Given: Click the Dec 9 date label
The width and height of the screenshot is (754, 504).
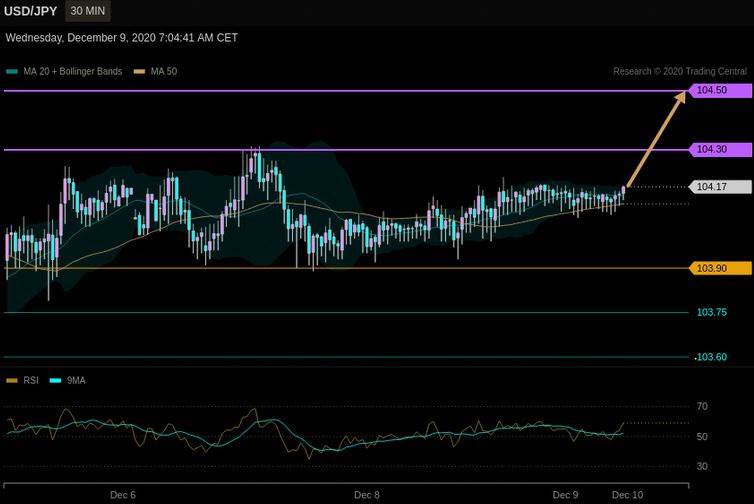Looking at the screenshot, I should [566, 495].
